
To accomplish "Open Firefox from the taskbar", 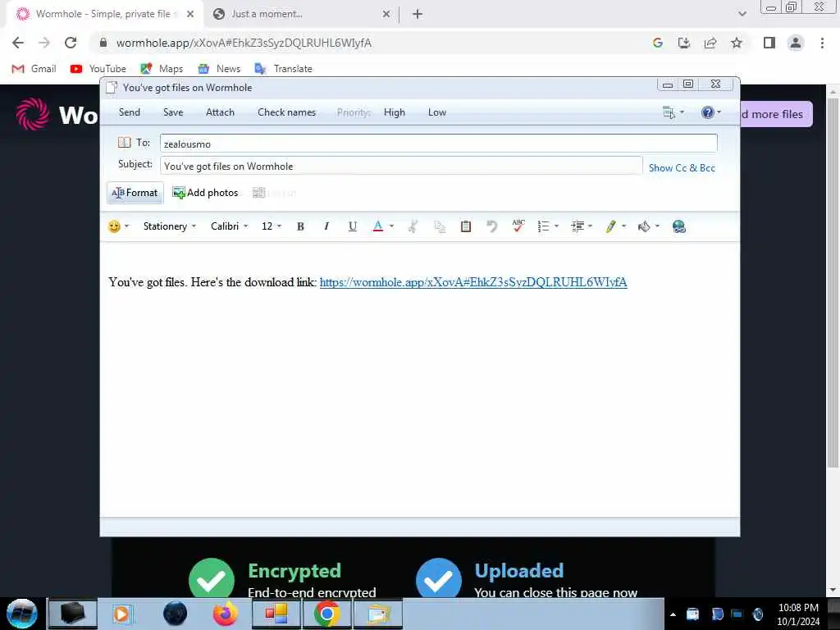I will (225, 614).
